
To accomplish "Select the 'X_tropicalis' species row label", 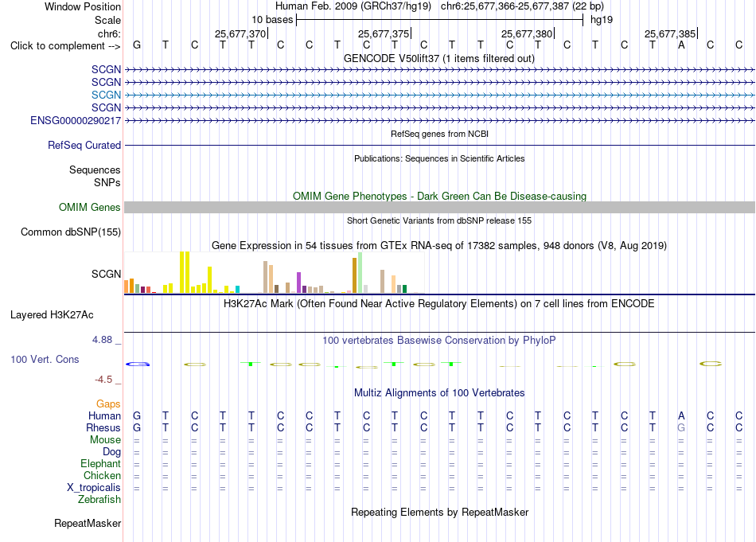I will click(x=94, y=488).
